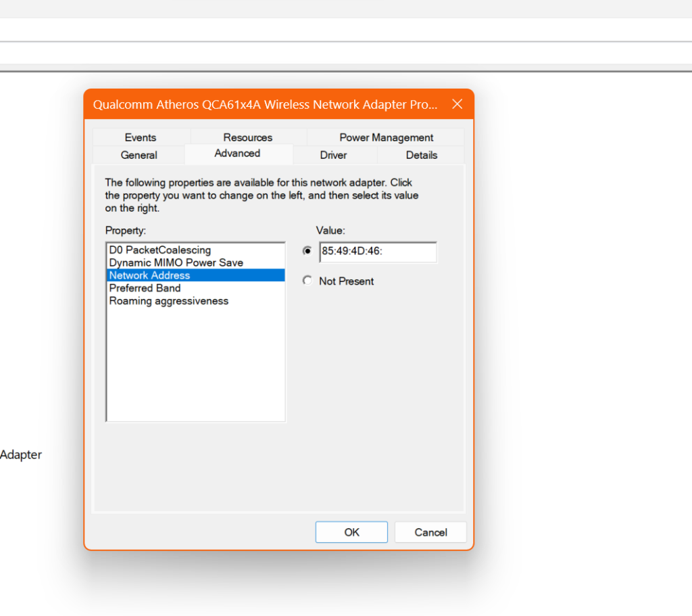Select D0 PacketCoalescing property

click(x=195, y=250)
